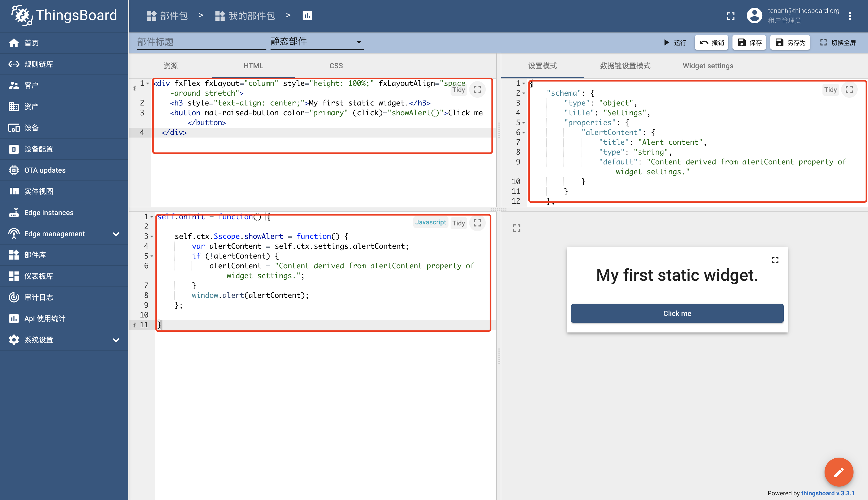The width and height of the screenshot is (868, 500).
Task: Open 仪表板库 dashboards icon
Action: coord(14,276)
